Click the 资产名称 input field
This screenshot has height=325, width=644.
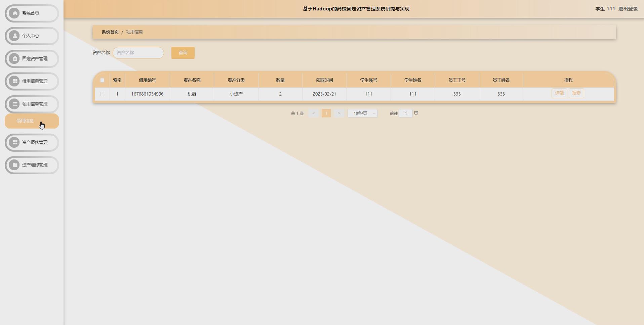tap(138, 53)
